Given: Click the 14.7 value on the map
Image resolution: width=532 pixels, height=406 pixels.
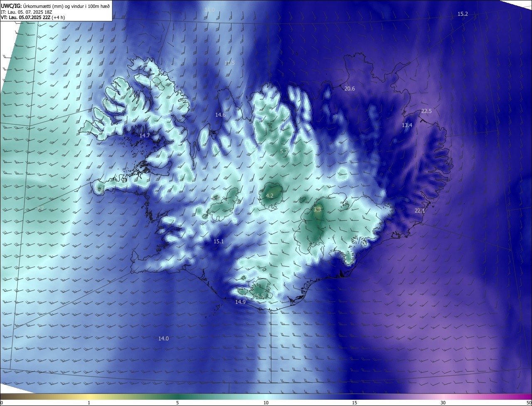Looking at the screenshot, I should 144,136.
